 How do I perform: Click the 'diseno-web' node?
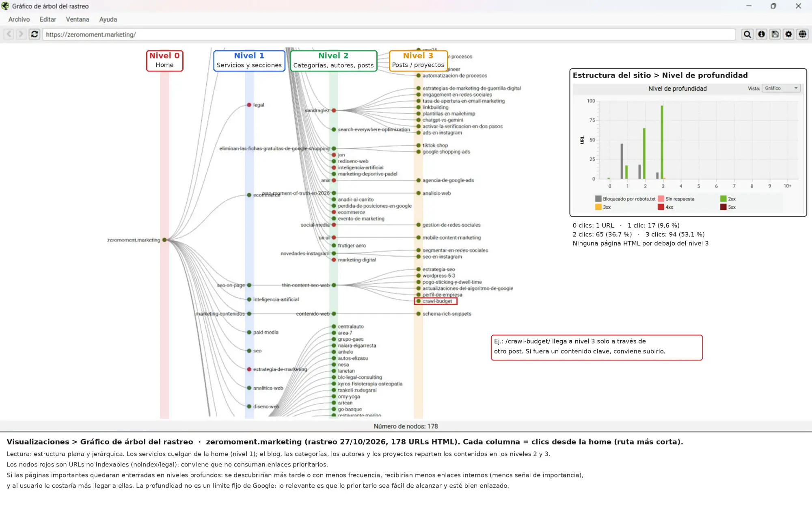pos(249,406)
